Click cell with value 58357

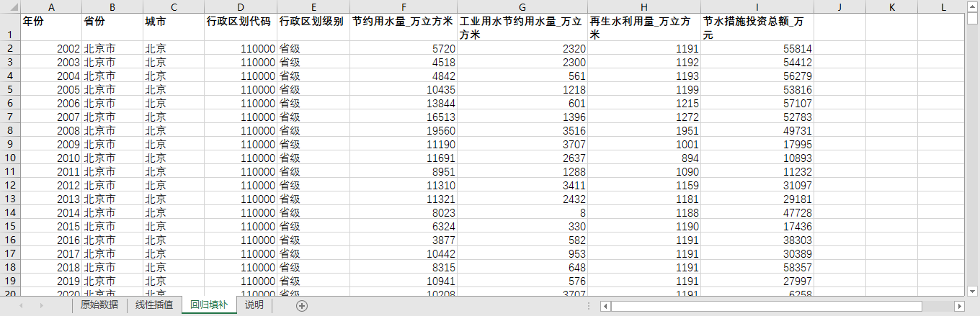(757, 268)
